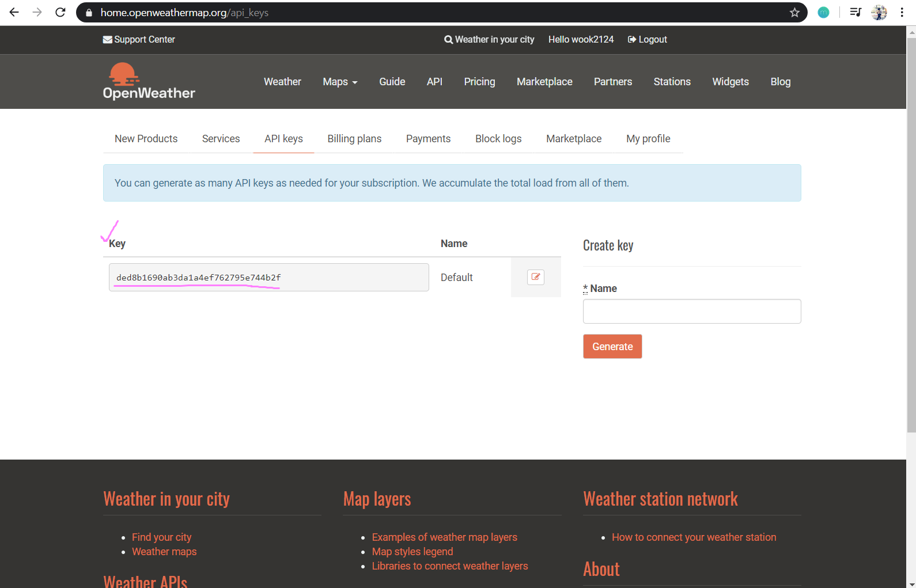Open Marketplace in the main navigation
This screenshot has height=588, width=916.
point(544,82)
